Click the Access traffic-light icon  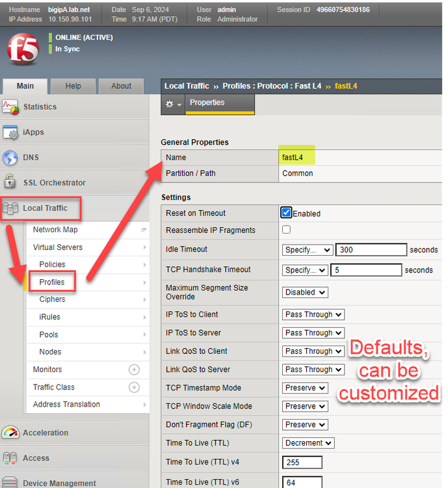(10, 459)
